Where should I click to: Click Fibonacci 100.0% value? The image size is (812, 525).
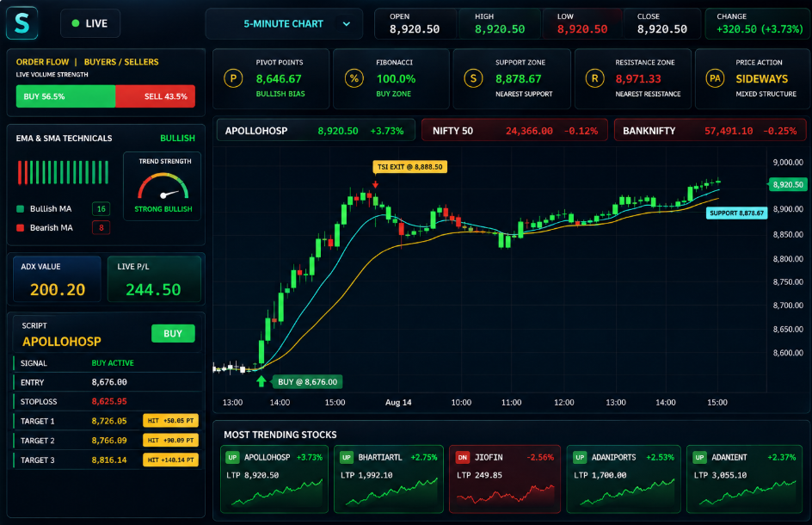click(x=397, y=79)
